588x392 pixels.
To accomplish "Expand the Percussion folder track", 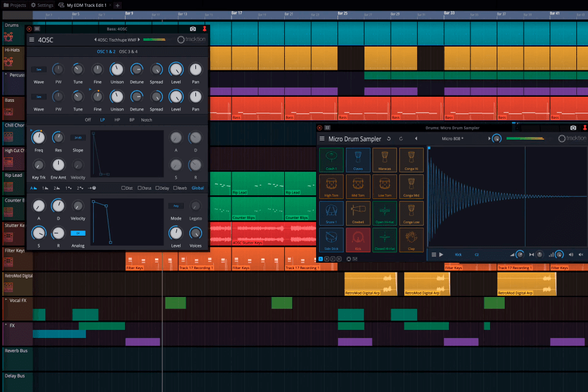I will (x=6, y=74).
